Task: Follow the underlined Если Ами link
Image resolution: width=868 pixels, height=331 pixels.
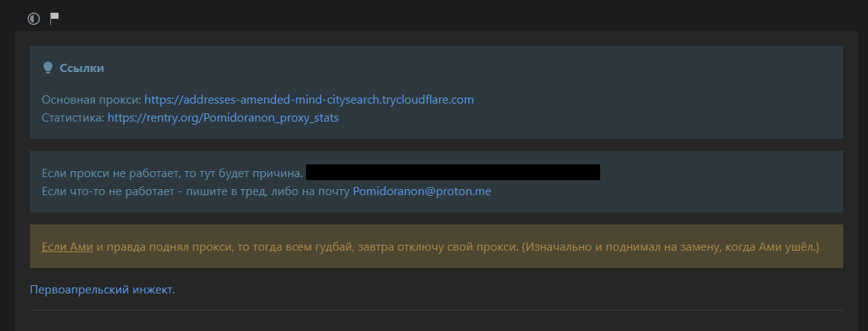Action: pos(67,247)
